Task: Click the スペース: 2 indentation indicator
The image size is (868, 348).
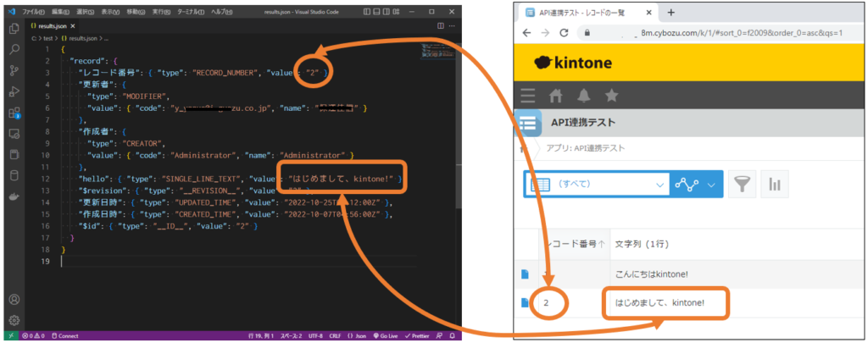Action: (x=291, y=336)
